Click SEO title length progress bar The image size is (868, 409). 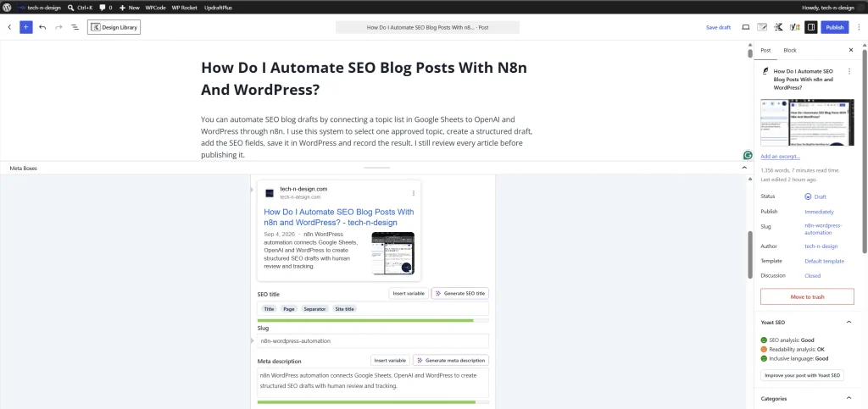373,321
